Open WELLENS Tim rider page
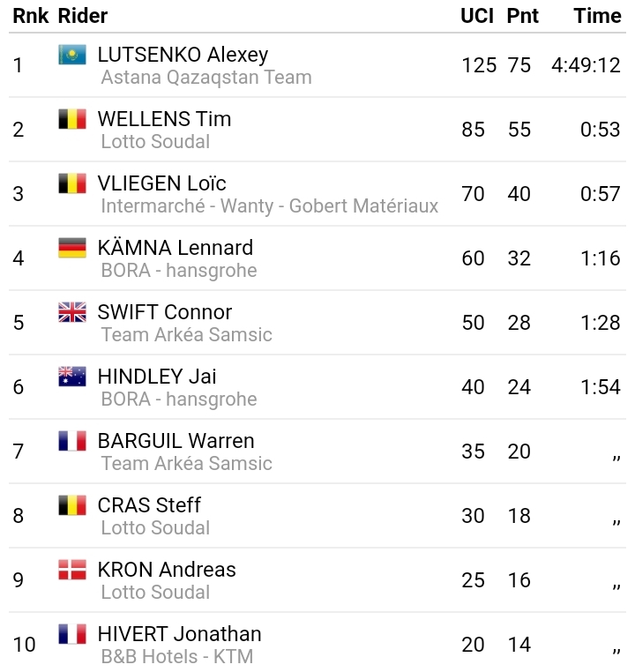Image resolution: width=635 pixels, height=672 pixels. click(164, 119)
